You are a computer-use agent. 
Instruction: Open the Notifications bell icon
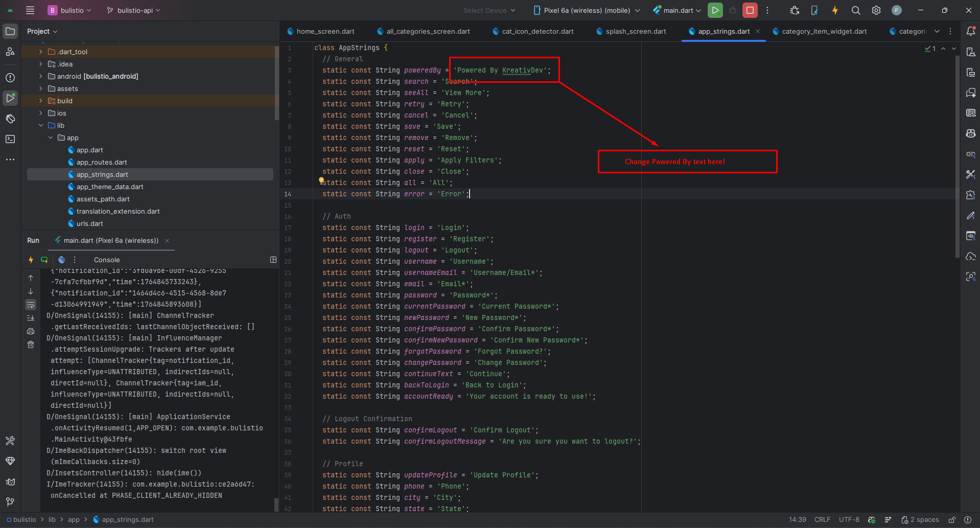pyautogui.click(x=971, y=31)
